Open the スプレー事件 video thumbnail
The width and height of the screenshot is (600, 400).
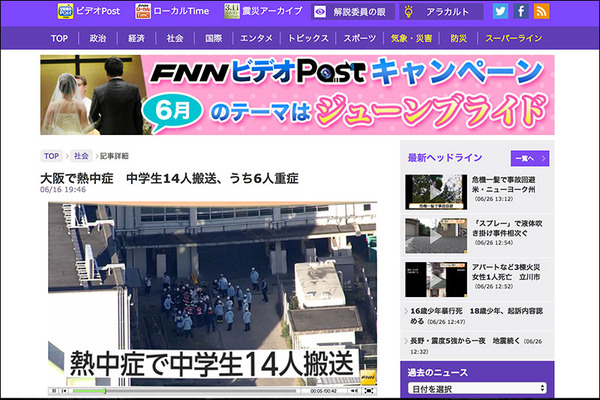tap(436, 236)
